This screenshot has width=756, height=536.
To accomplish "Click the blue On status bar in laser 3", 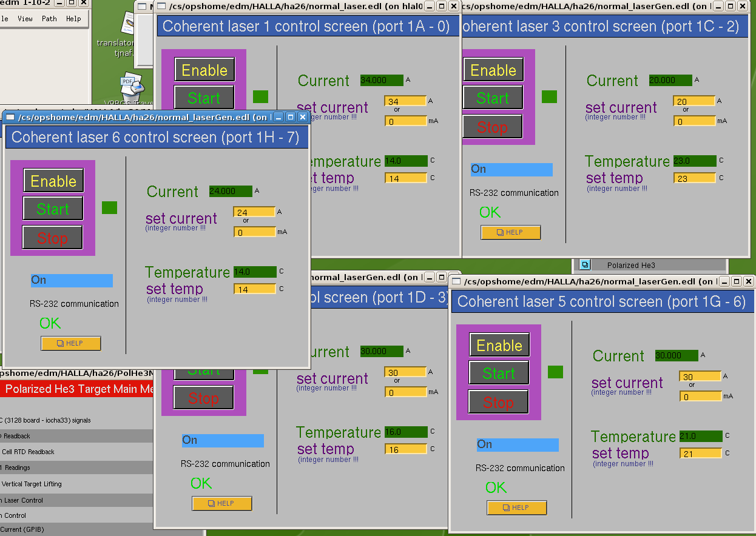I will (511, 169).
